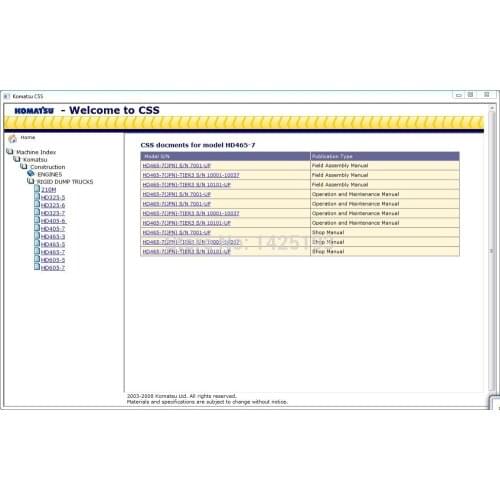Click the document icon next to HD605-5

tap(37, 259)
